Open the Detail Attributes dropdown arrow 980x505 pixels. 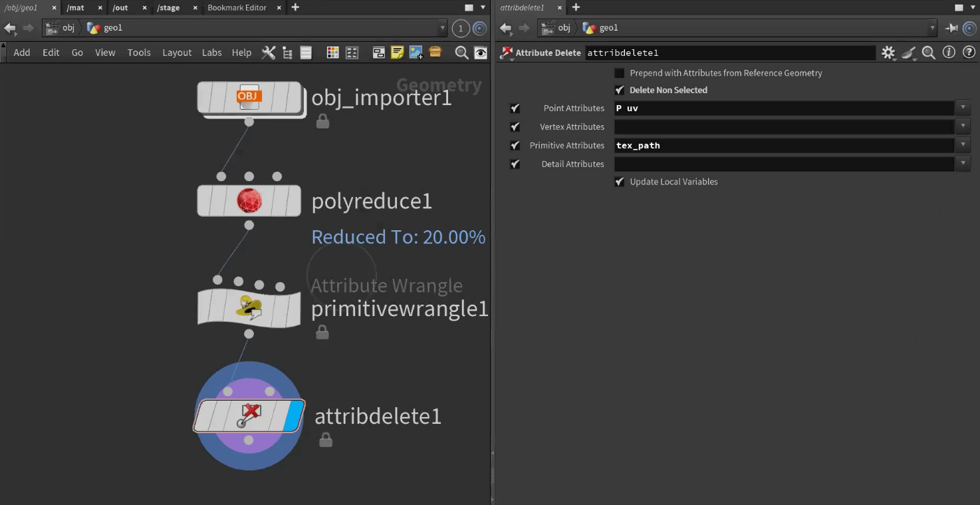tap(963, 164)
